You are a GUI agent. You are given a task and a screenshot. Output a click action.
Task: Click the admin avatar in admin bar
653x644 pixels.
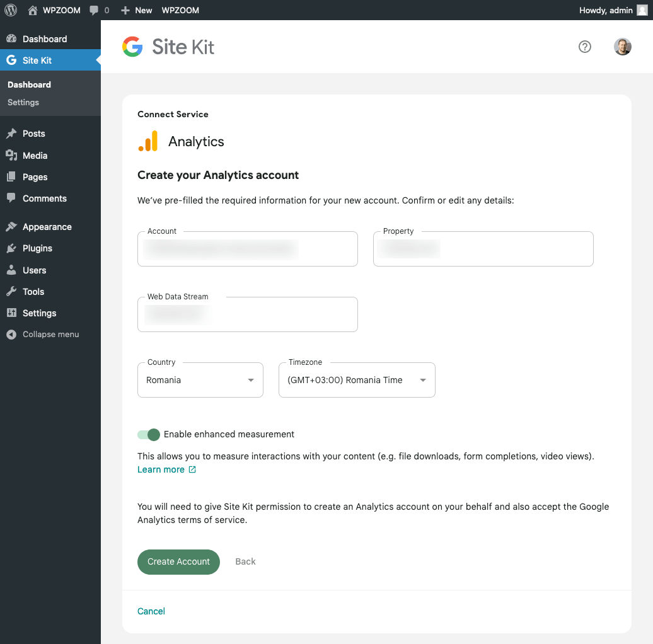(642, 10)
